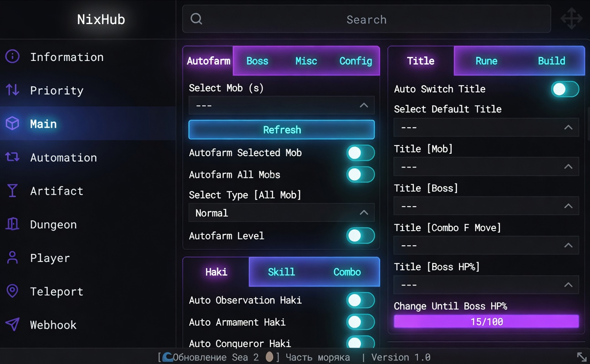Open Automation via its loop arrows icon

[12, 157]
